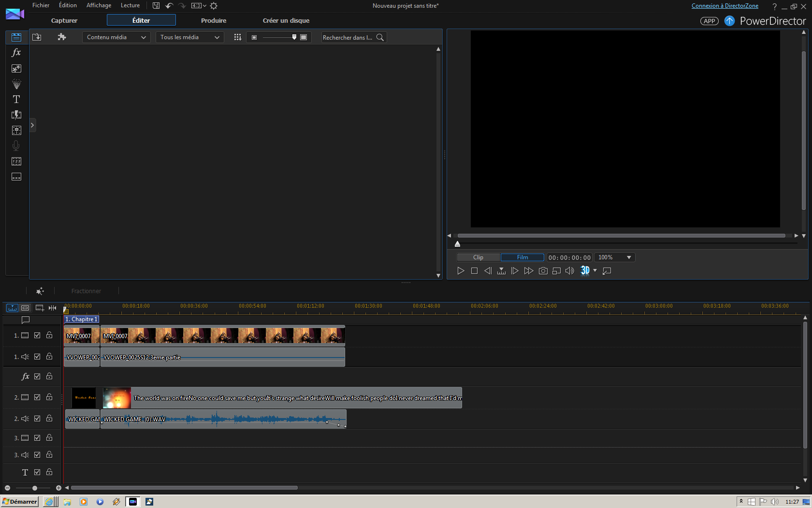The image size is (812, 508).
Task: Take a snapshot with the camera icon
Action: click(x=543, y=271)
